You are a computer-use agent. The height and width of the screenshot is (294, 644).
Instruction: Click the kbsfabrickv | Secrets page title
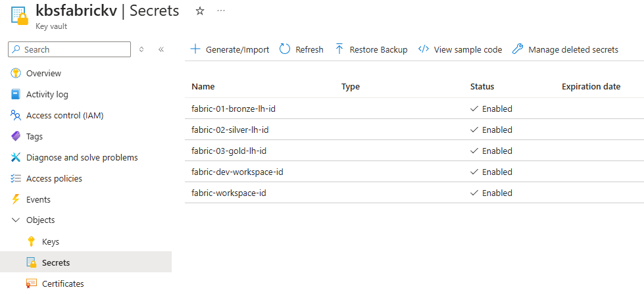click(x=108, y=11)
